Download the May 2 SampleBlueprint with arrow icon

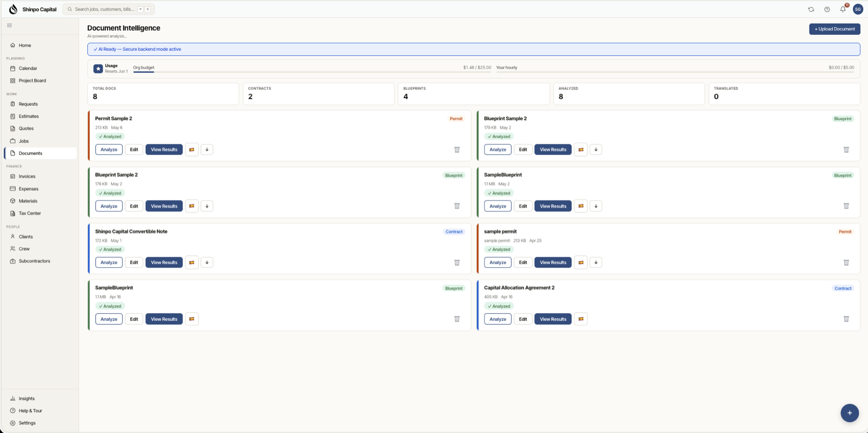click(x=596, y=206)
